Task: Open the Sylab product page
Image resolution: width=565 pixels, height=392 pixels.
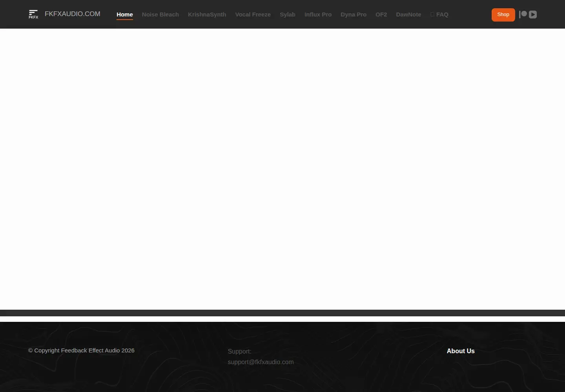Action: pos(288,15)
